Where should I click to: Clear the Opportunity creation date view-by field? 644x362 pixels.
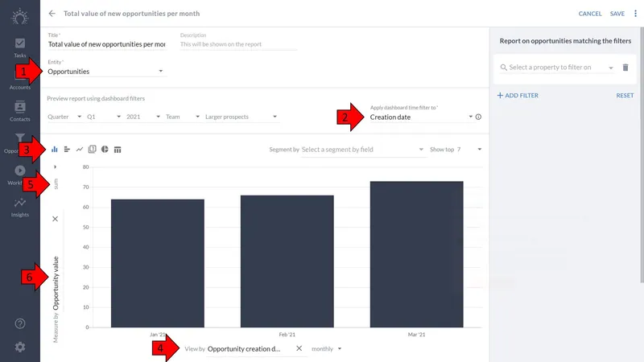click(299, 348)
